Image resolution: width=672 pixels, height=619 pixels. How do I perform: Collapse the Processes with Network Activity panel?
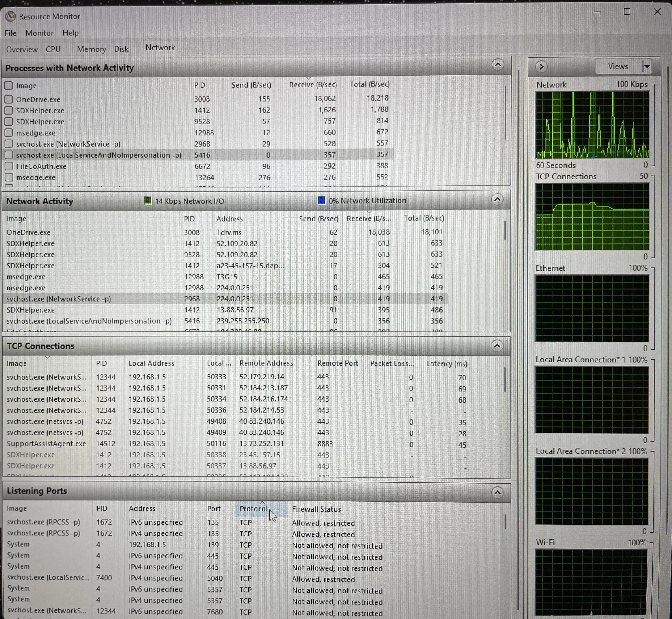(x=498, y=64)
